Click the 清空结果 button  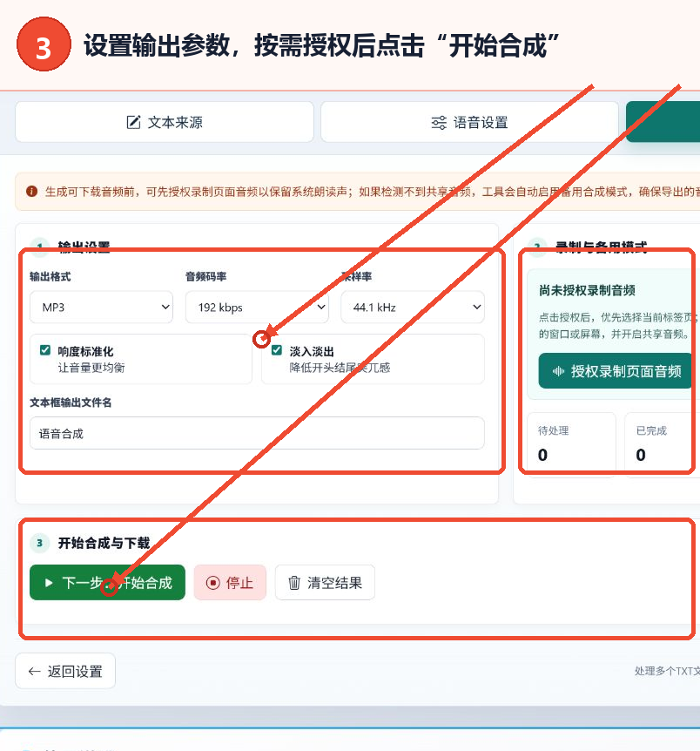325,582
